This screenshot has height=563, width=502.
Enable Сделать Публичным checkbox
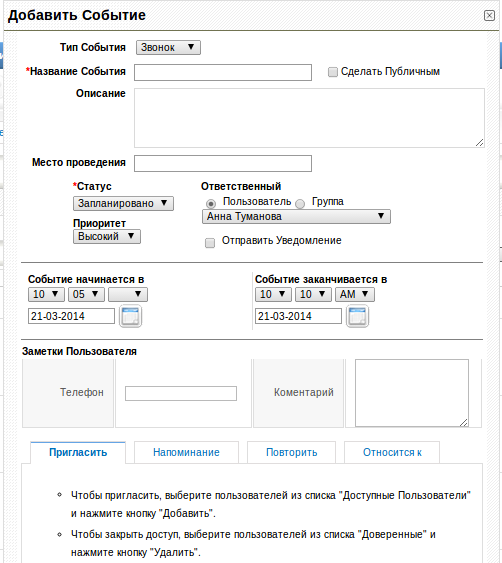pyautogui.click(x=333, y=72)
